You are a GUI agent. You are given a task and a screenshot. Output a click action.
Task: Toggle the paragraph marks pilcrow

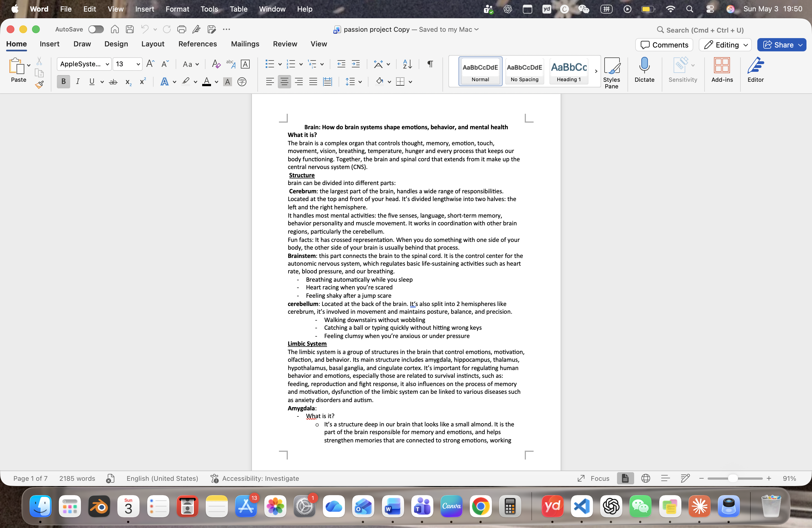(x=430, y=64)
